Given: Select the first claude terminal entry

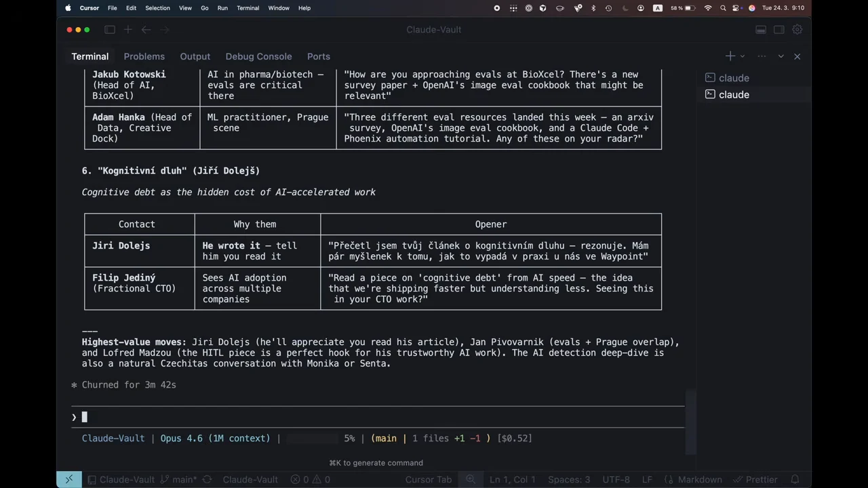Looking at the screenshot, I should click(x=753, y=78).
